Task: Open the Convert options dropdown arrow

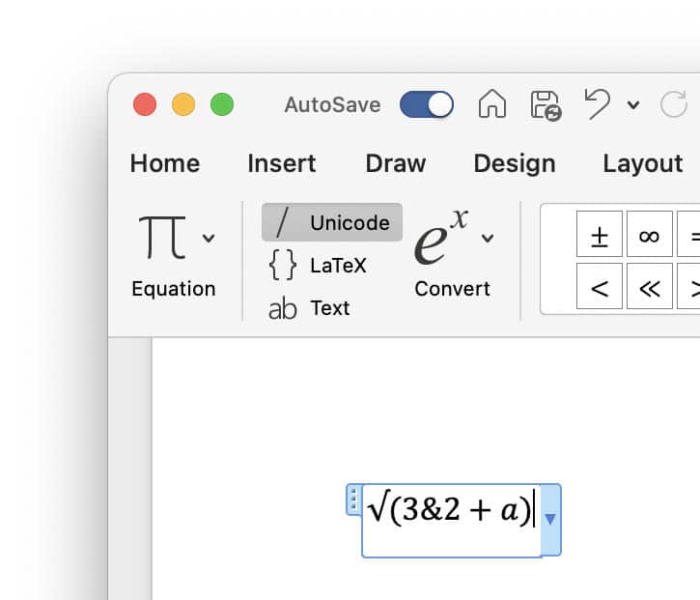Action: pyautogui.click(x=488, y=238)
